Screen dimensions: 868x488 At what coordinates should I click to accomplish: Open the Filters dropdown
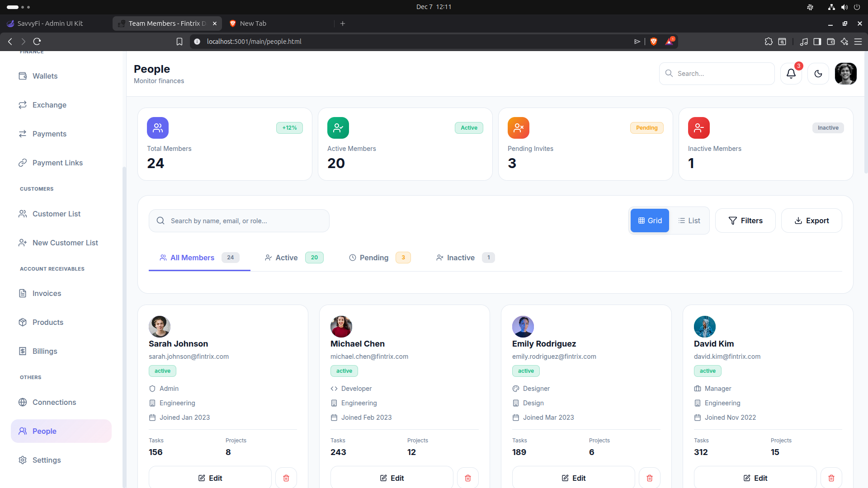pos(745,221)
